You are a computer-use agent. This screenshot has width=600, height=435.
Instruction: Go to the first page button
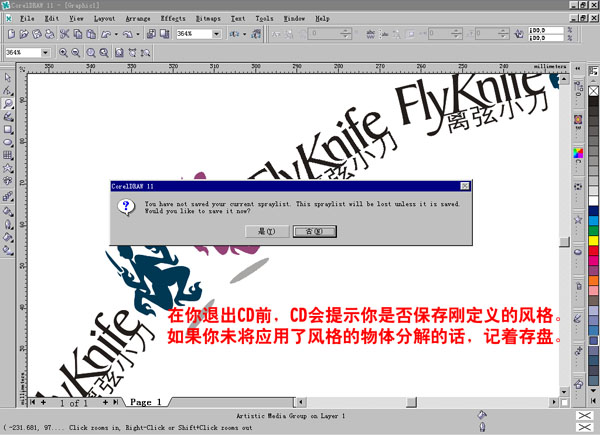click(x=33, y=402)
